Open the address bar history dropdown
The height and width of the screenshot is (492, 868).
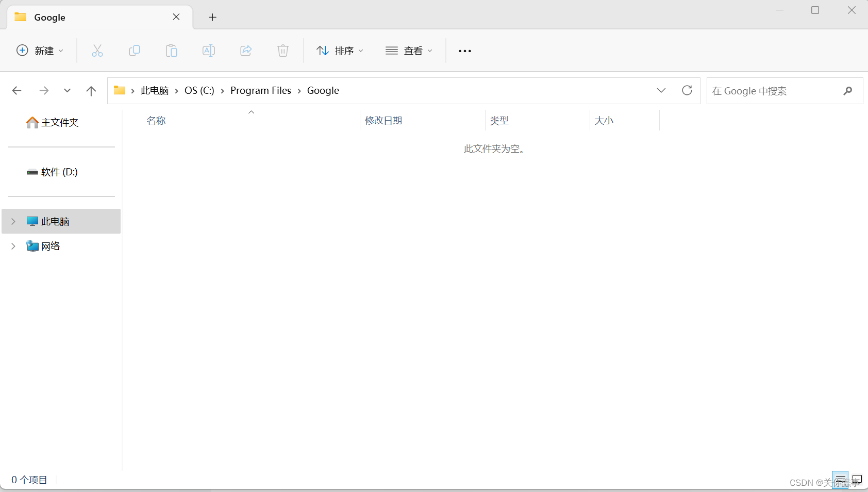[661, 91]
